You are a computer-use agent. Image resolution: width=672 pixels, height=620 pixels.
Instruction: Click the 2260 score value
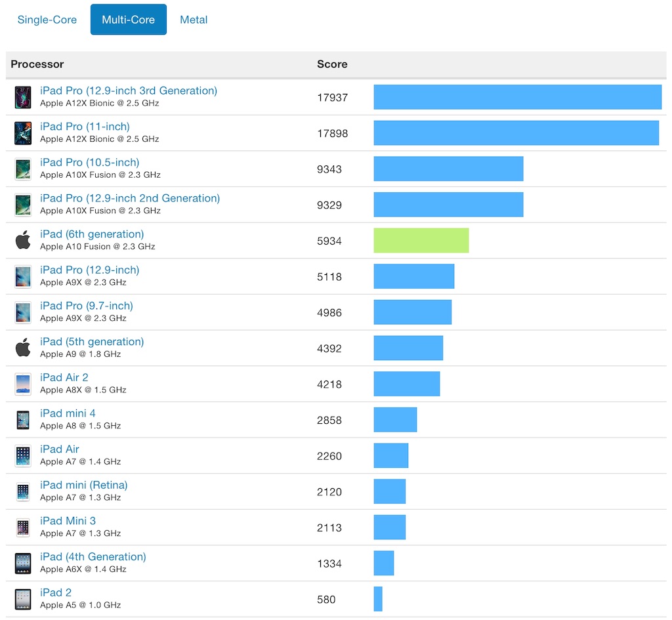pyautogui.click(x=329, y=457)
